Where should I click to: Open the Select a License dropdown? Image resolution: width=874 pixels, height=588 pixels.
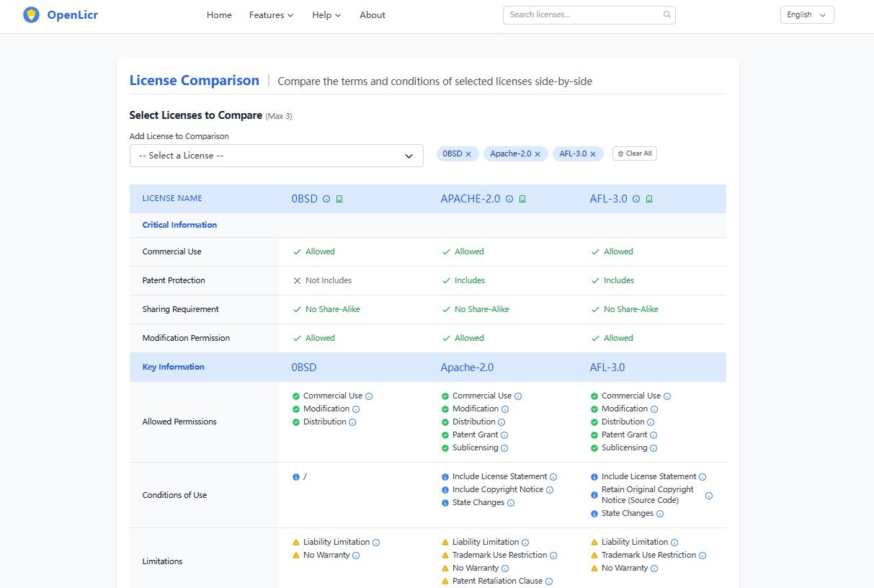(x=277, y=156)
